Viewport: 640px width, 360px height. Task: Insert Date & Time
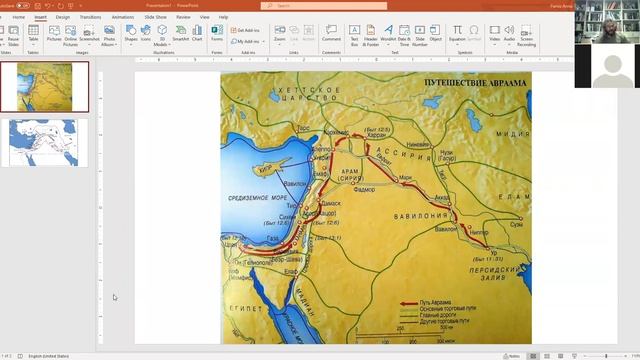[404, 36]
